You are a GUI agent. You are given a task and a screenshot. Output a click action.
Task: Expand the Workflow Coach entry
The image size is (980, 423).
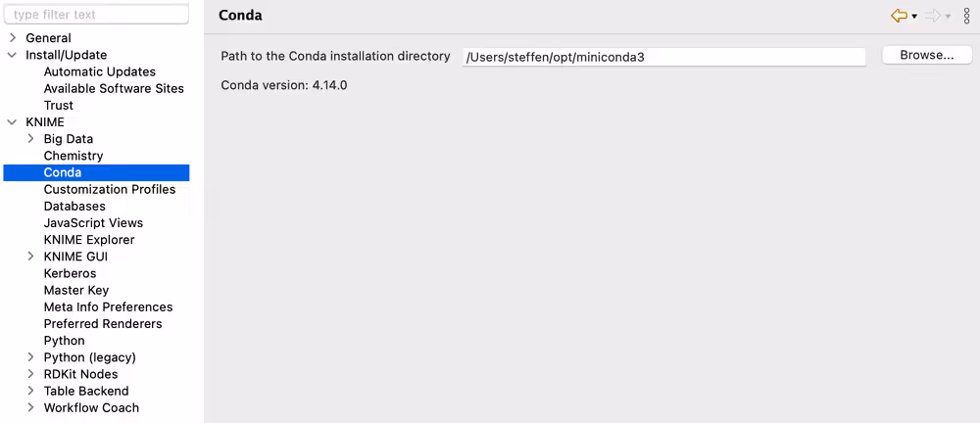30,407
